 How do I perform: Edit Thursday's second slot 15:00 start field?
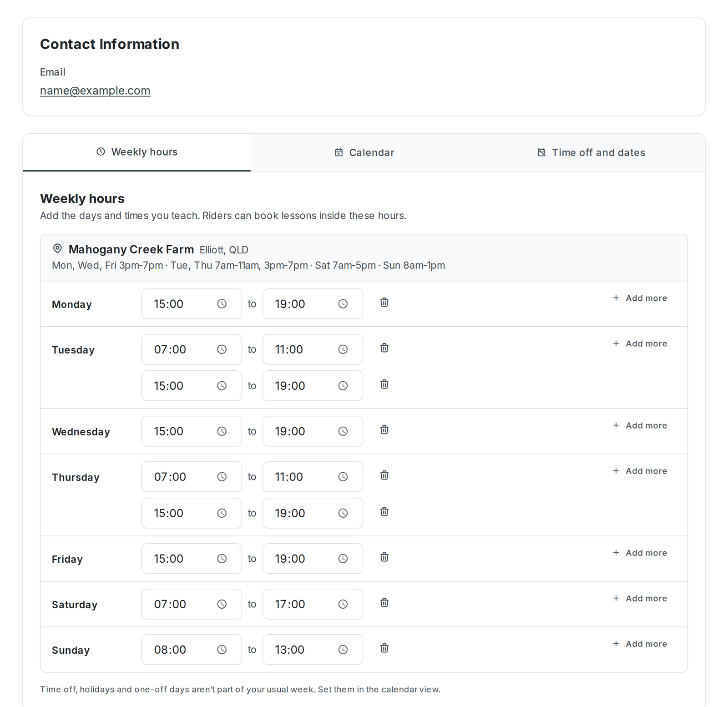click(192, 513)
